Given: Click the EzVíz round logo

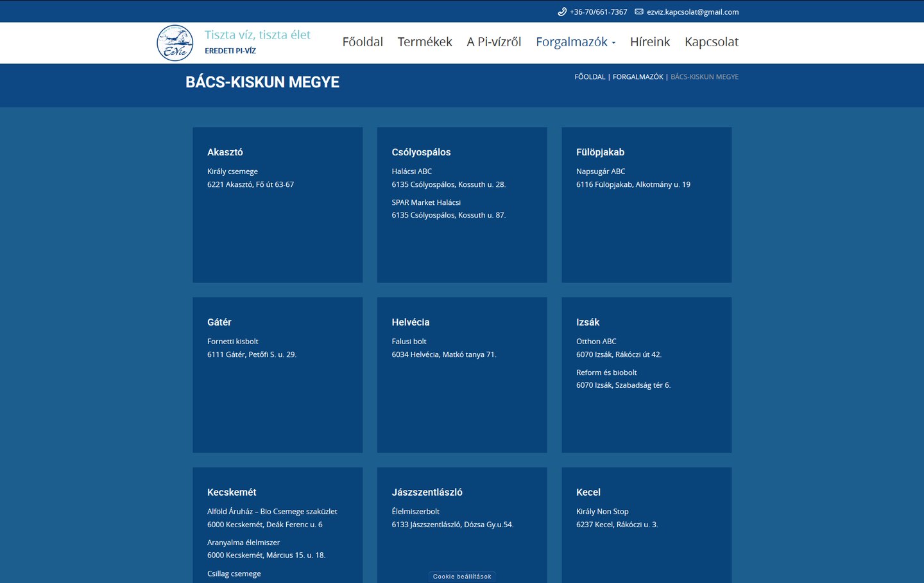Looking at the screenshot, I should click(x=175, y=43).
